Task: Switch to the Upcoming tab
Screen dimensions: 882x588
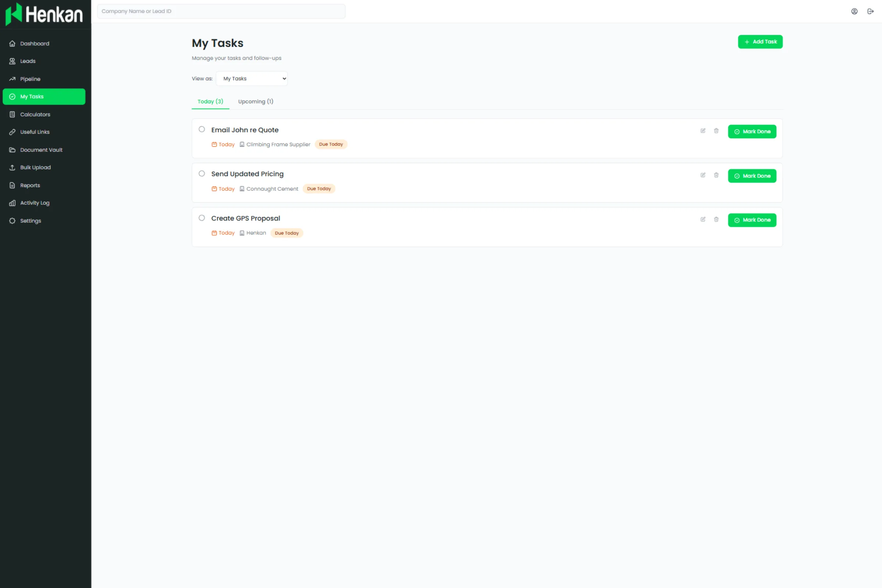Action: tap(255, 101)
